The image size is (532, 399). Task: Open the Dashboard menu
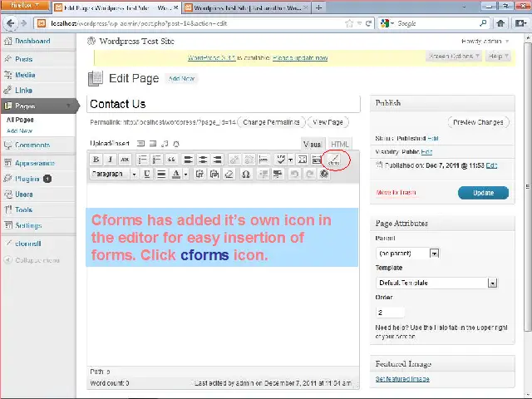click(32, 41)
